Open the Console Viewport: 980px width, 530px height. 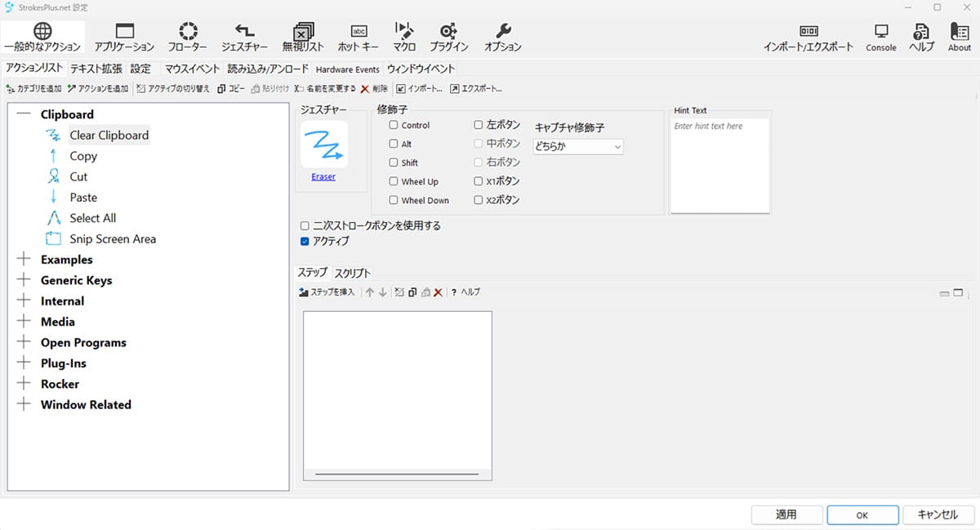(x=881, y=37)
